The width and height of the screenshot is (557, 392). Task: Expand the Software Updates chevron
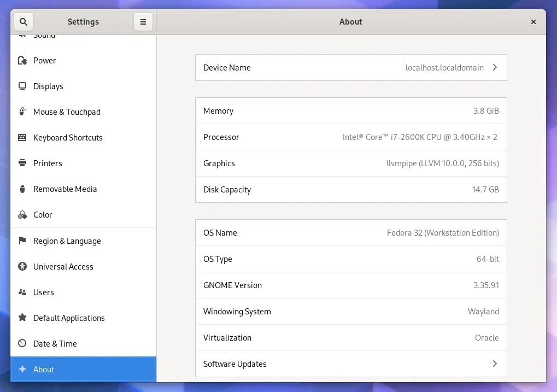495,364
